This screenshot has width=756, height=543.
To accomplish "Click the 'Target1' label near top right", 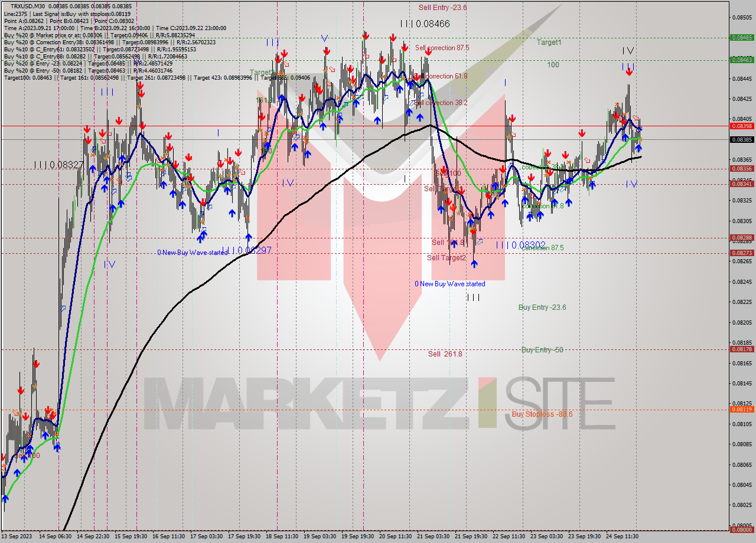I will coord(549,42).
